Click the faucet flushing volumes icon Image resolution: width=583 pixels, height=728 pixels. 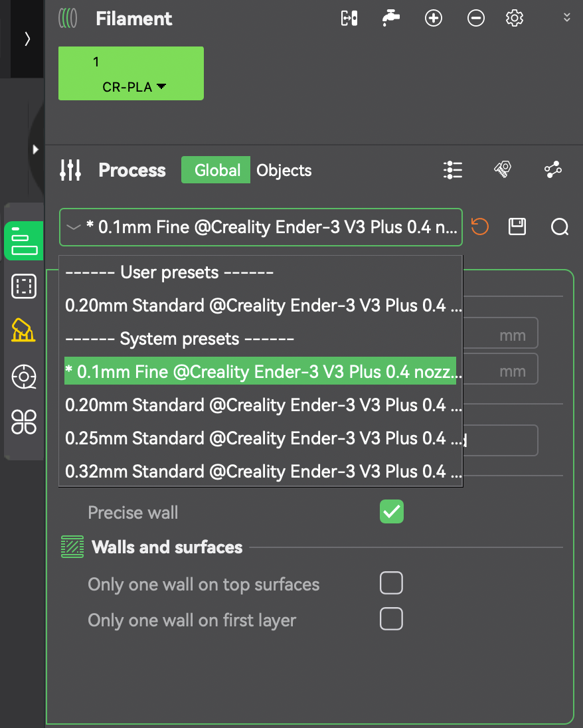click(391, 19)
